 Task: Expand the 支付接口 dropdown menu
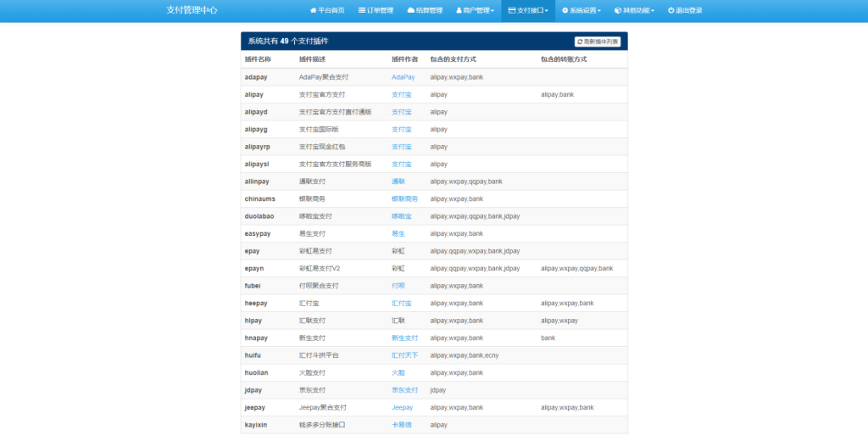(528, 10)
